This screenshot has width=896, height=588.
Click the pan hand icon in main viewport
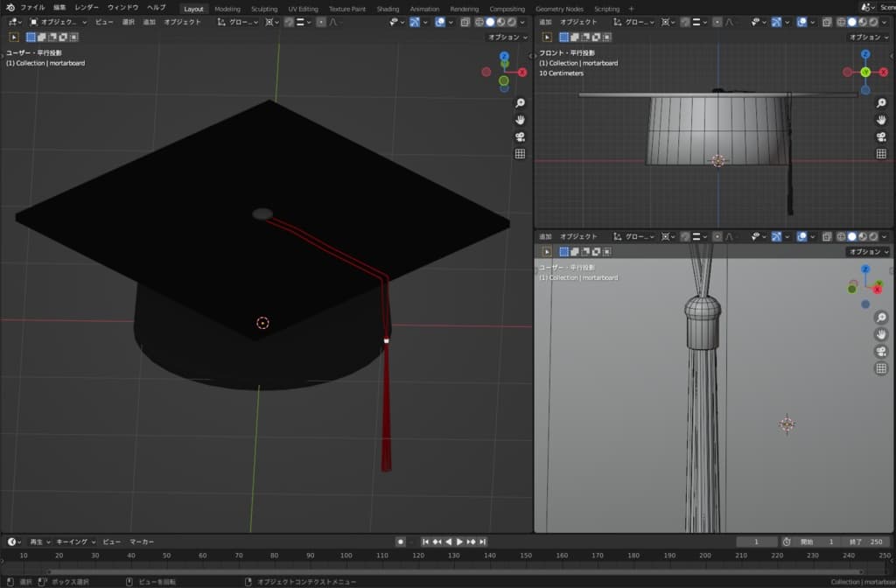tap(520, 120)
